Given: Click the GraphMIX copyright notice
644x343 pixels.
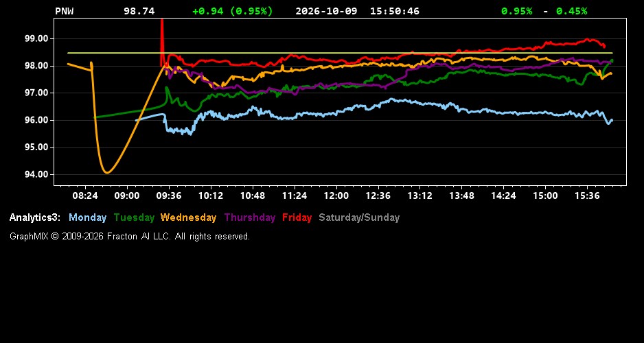Looking at the screenshot, I should pos(130,237).
